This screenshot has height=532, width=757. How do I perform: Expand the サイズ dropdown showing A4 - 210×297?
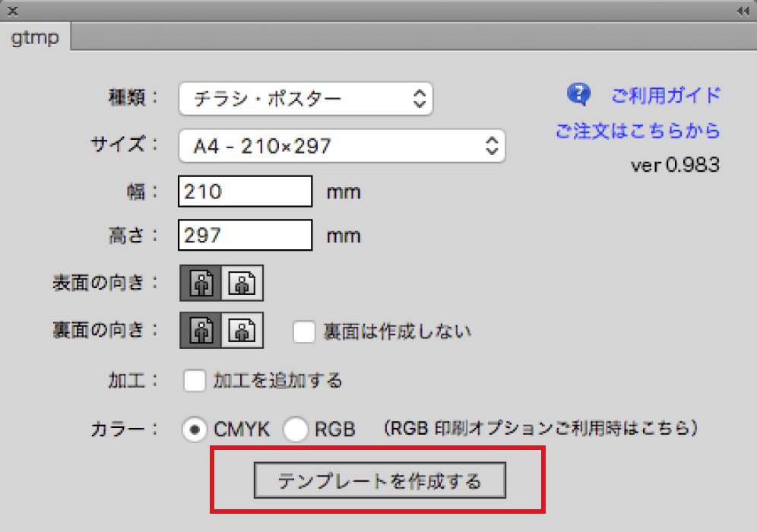pyautogui.click(x=342, y=145)
